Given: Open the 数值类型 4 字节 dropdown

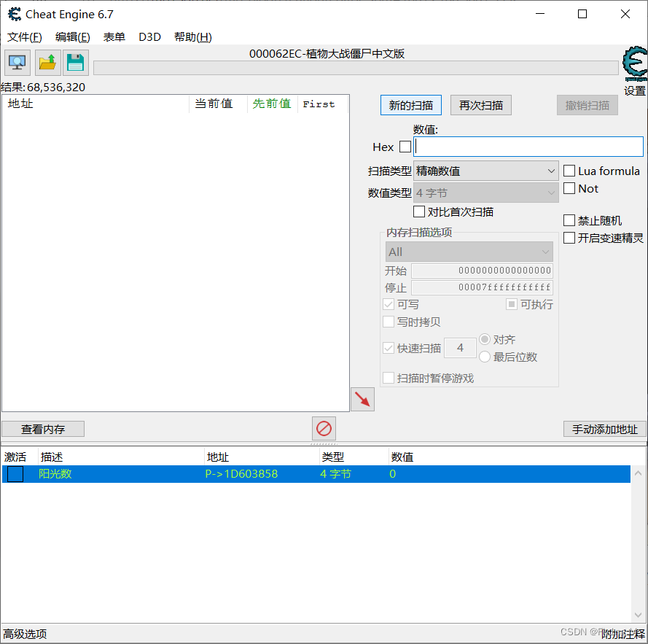Looking at the screenshot, I should 486,193.
